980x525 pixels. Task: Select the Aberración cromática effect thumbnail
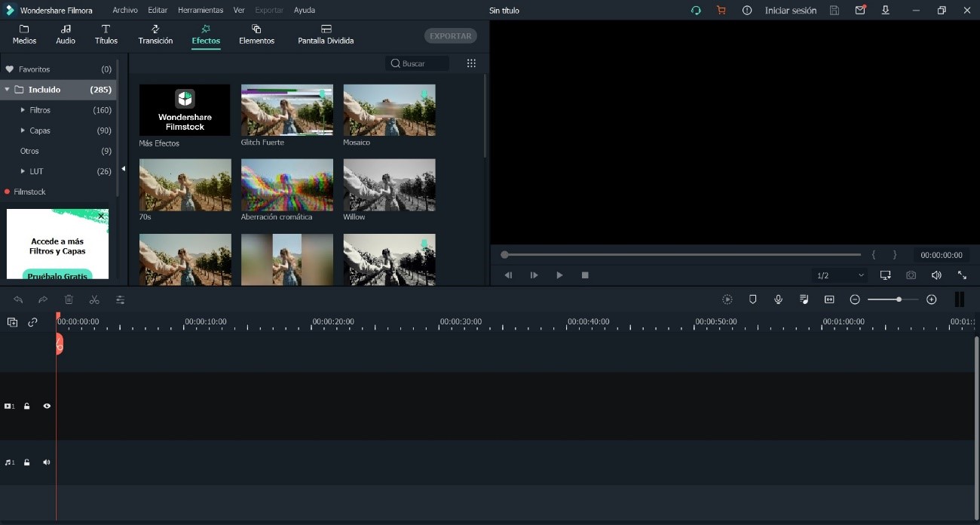point(286,185)
